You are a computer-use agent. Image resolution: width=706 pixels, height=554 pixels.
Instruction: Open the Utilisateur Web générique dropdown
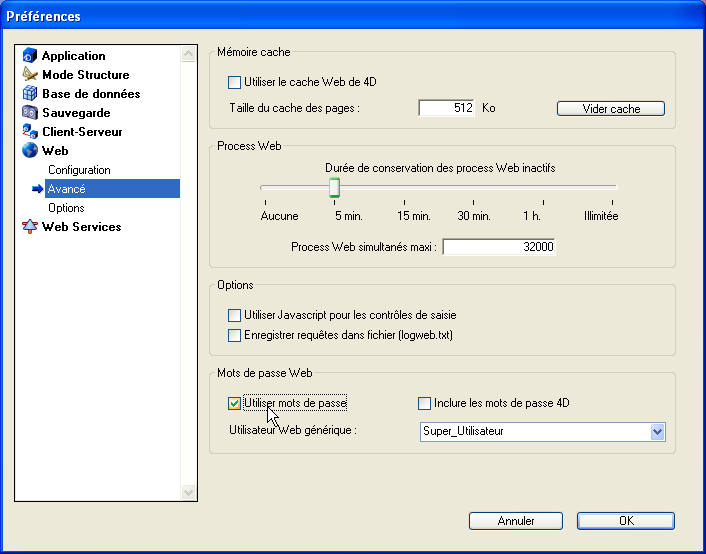pos(657,432)
